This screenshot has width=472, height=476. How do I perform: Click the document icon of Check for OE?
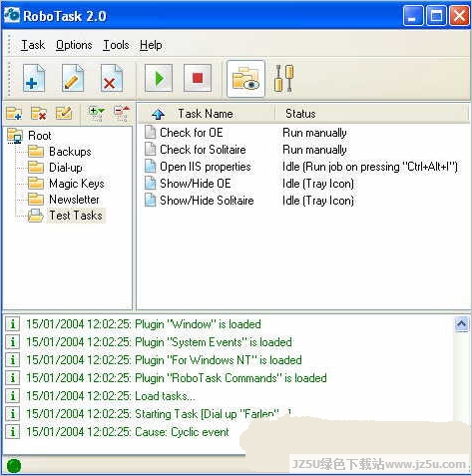[x=150, y=132]
